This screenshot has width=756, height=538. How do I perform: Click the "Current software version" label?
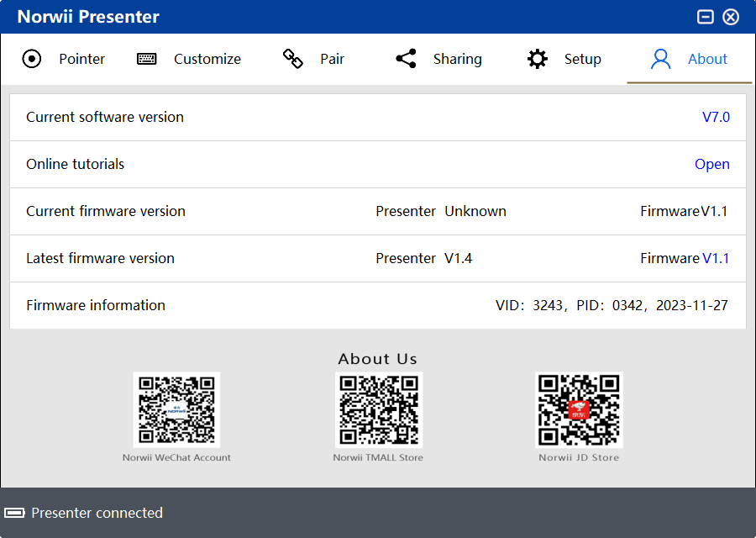(x=105, y=117)
